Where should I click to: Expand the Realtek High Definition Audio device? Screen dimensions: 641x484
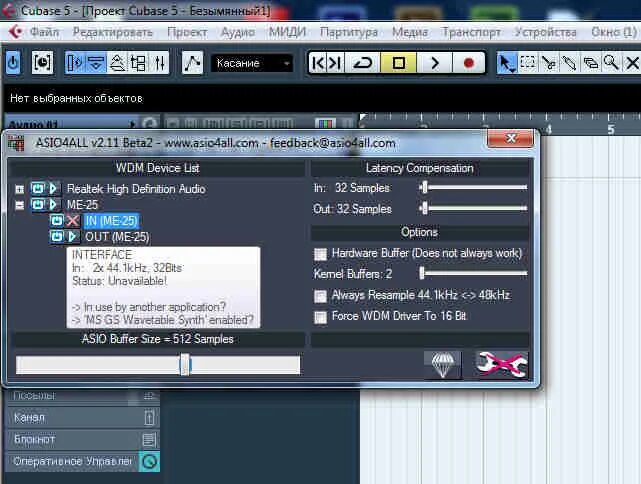coord(19,189)
